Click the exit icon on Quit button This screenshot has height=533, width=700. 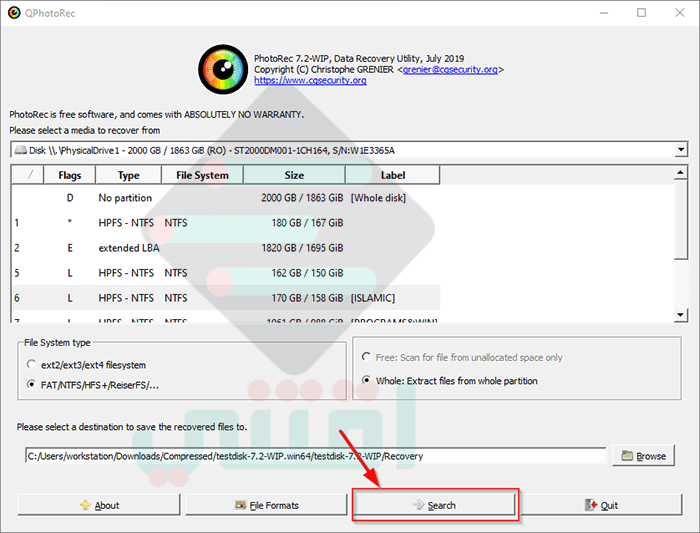click(x=591, y=505)
